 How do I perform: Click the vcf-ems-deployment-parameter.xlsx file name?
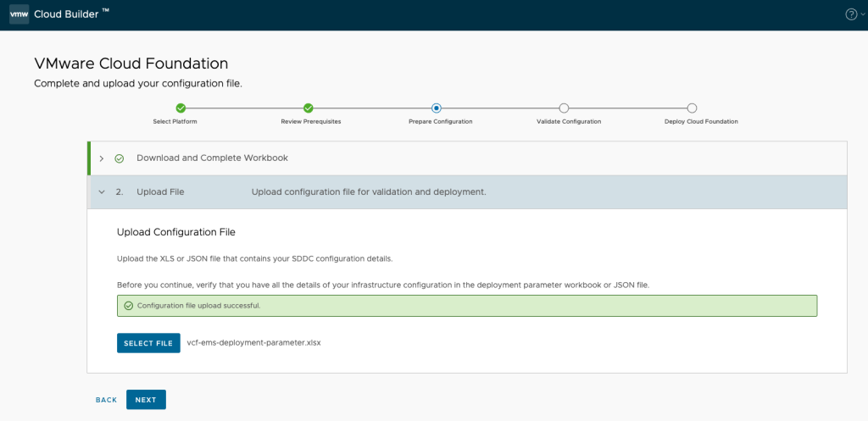point(254,342)
